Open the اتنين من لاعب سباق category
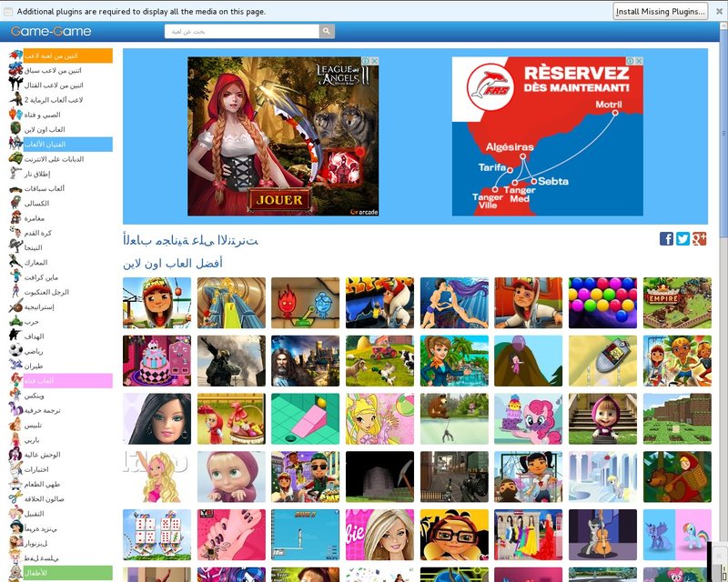Viewport: 728px width, 582px height. 53,71
